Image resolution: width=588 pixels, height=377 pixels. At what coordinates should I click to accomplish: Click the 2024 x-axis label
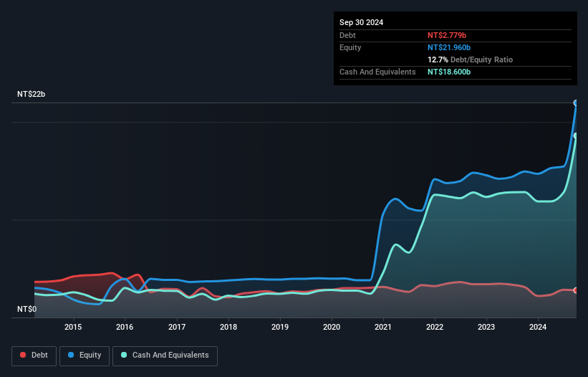(x=538, y=327)
